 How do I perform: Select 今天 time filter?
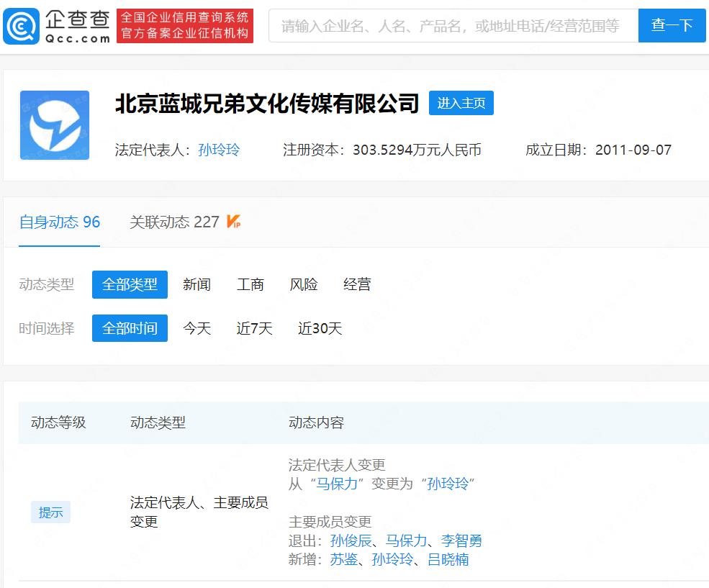click(197, 328)
